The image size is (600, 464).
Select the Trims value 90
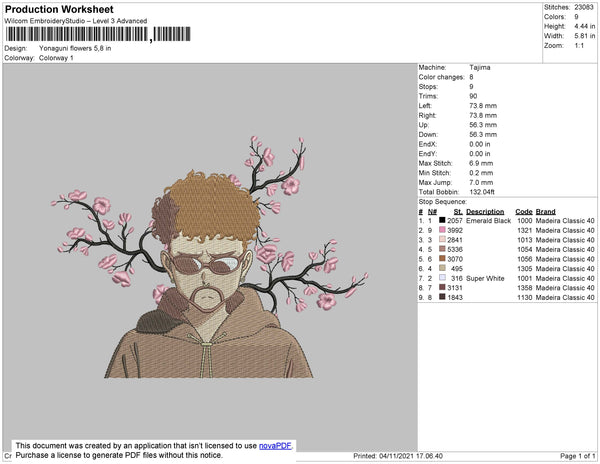[x=473, y=96]
